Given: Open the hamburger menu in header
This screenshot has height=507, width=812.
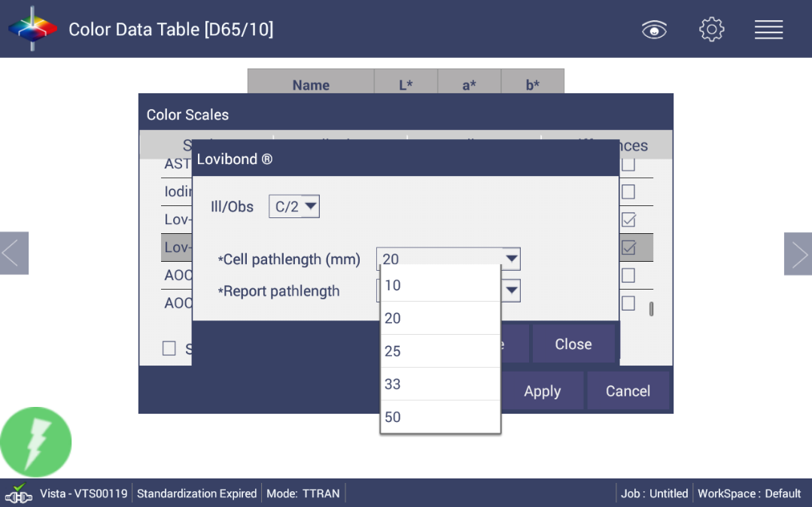Looking at the screenshot, I should [x=768, y=29].
